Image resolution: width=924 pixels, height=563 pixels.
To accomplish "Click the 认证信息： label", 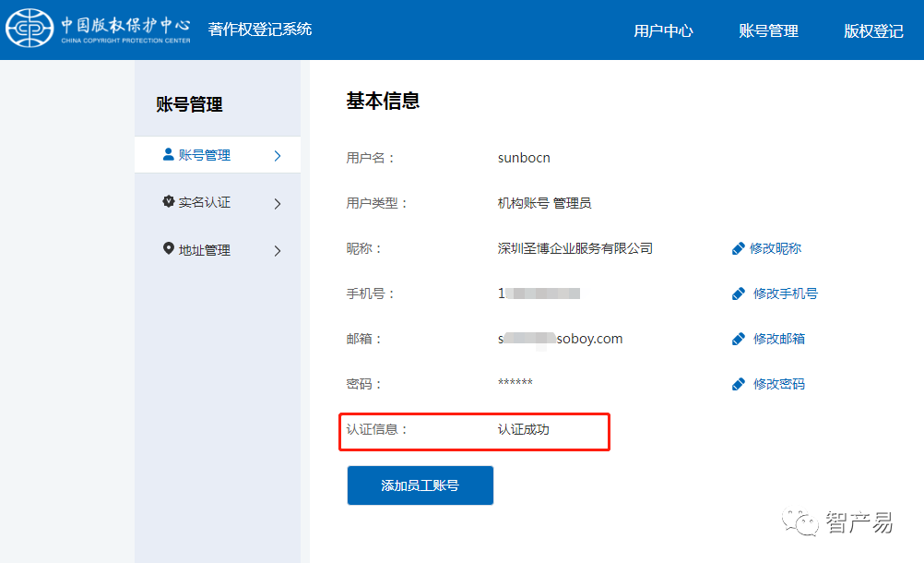I will pos(376,430).
